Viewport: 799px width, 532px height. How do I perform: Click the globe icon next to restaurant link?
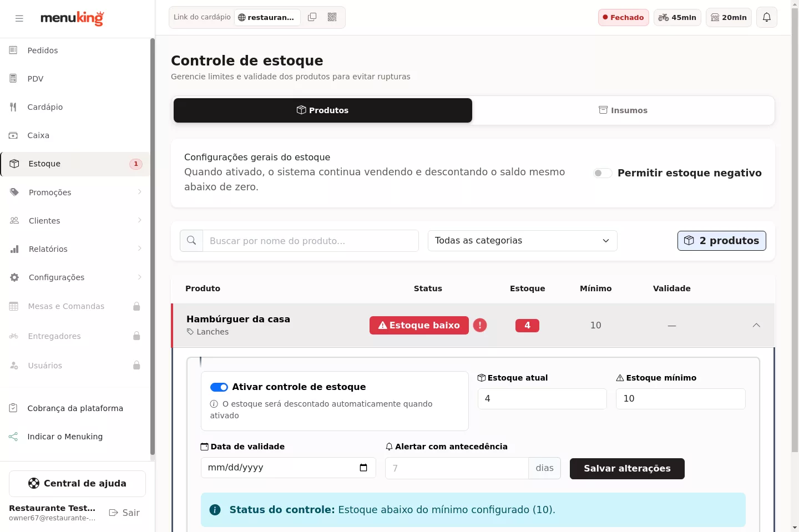pos(242,17)
